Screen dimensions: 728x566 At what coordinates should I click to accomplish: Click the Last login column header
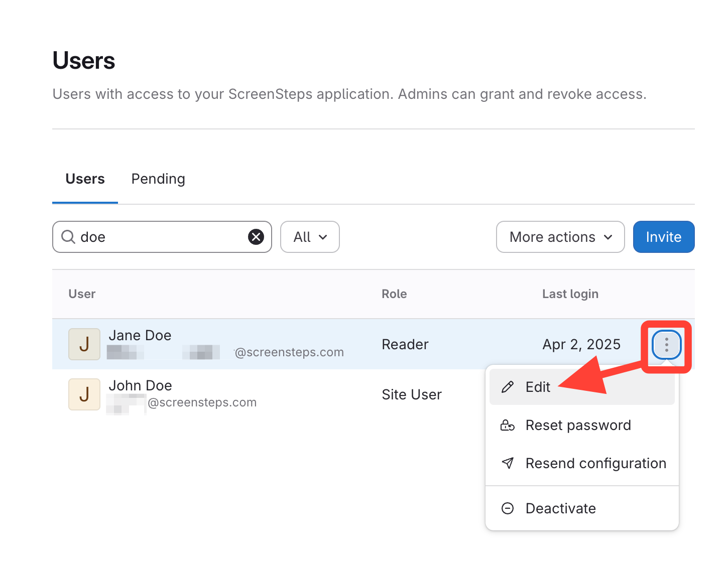click(570, 294)
